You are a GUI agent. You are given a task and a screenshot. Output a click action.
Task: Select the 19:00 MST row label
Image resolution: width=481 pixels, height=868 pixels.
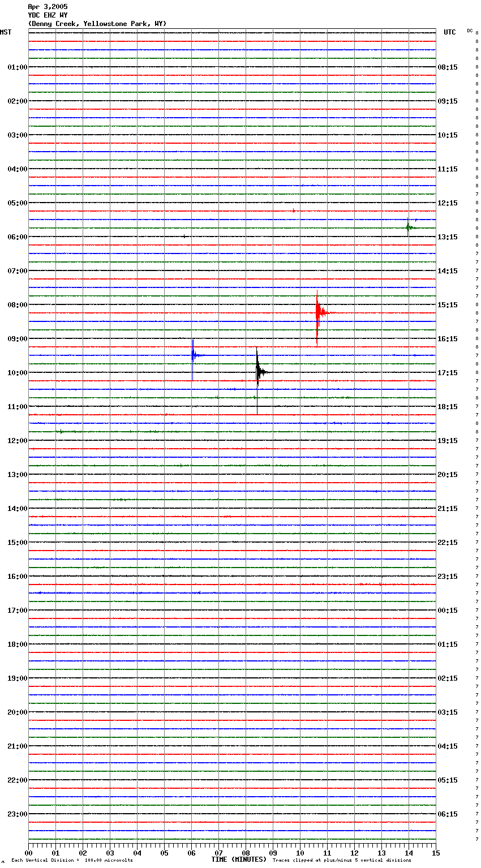[17, 678]
